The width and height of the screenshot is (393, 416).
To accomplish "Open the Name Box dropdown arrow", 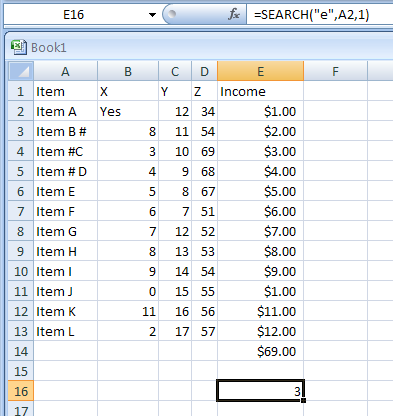I will coord(152,15).
